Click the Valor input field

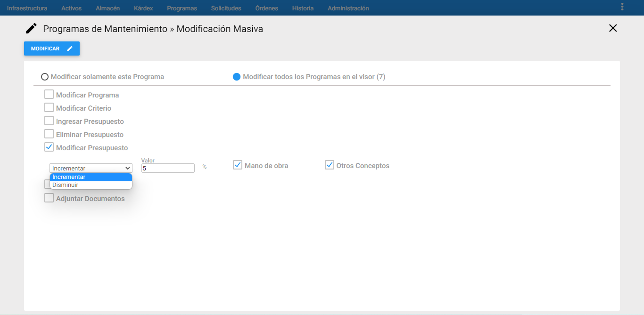[x=168, y=168]
